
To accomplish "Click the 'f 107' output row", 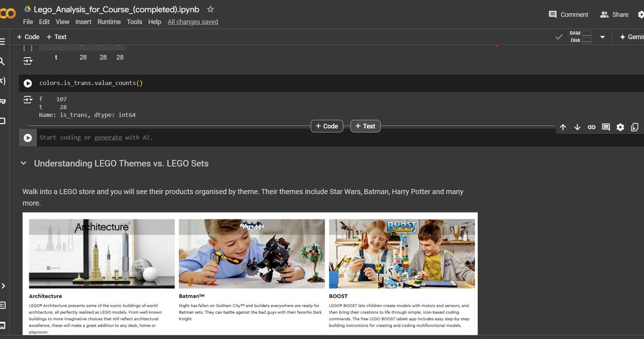I will [53, 99].
